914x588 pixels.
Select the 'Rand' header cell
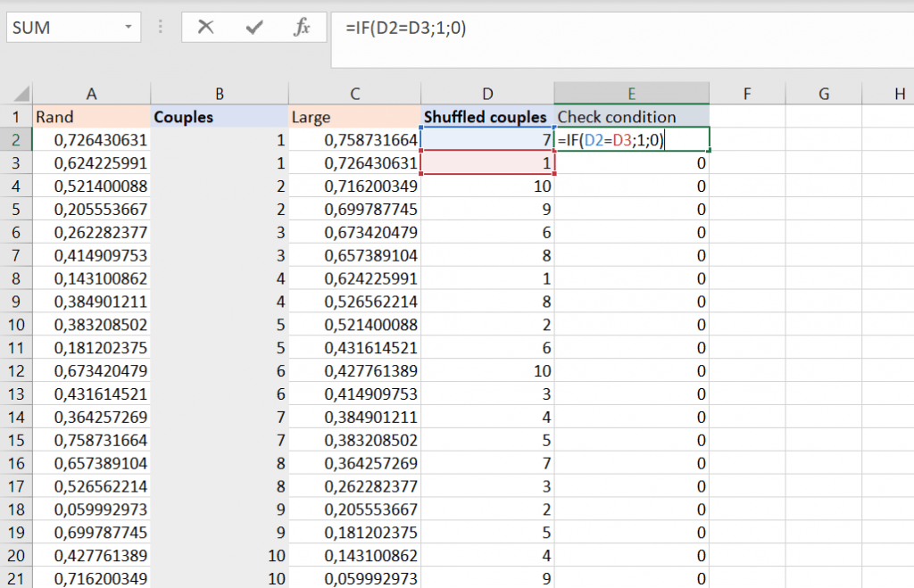(91, 117)
